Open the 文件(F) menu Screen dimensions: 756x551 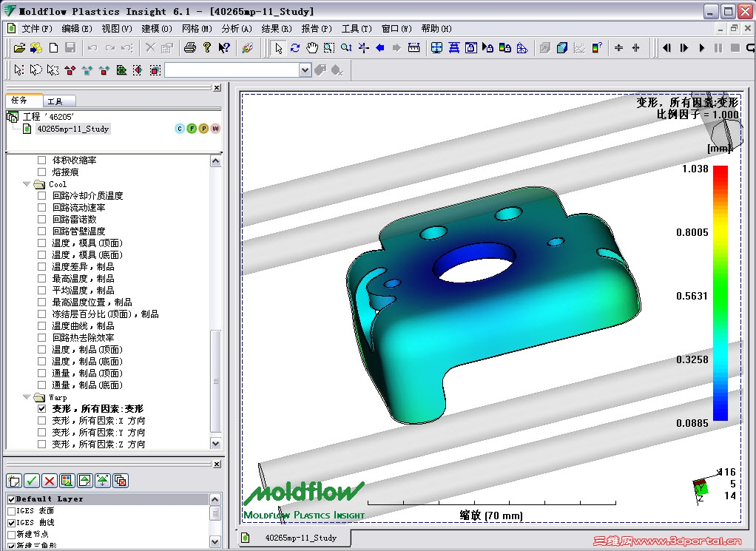pyautogui.click(x=37, y=28)
